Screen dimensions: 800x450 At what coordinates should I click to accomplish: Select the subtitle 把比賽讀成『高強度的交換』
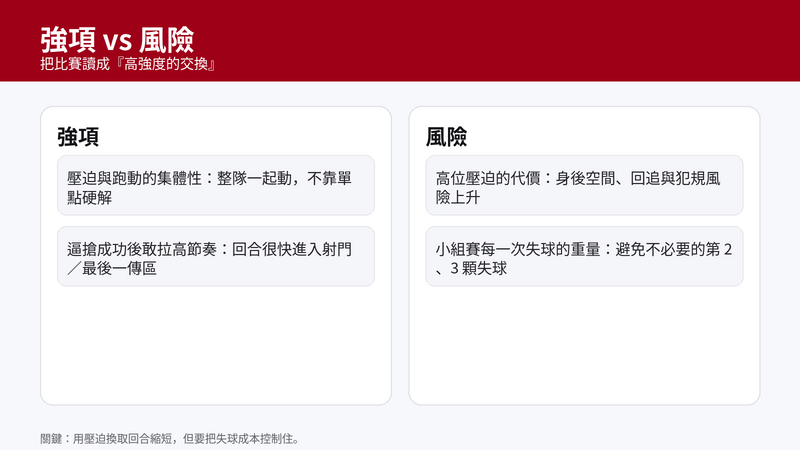(130, 64)
